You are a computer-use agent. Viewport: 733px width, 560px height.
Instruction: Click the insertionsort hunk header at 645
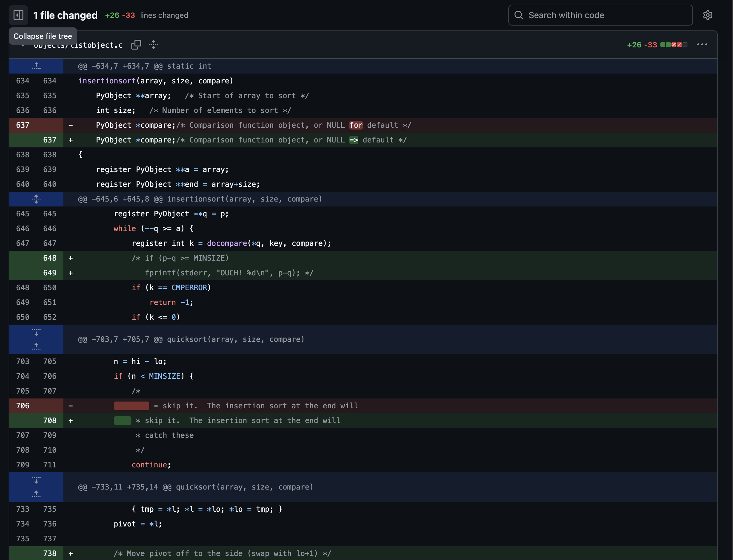pyautogui.click(x=200, y=199)
